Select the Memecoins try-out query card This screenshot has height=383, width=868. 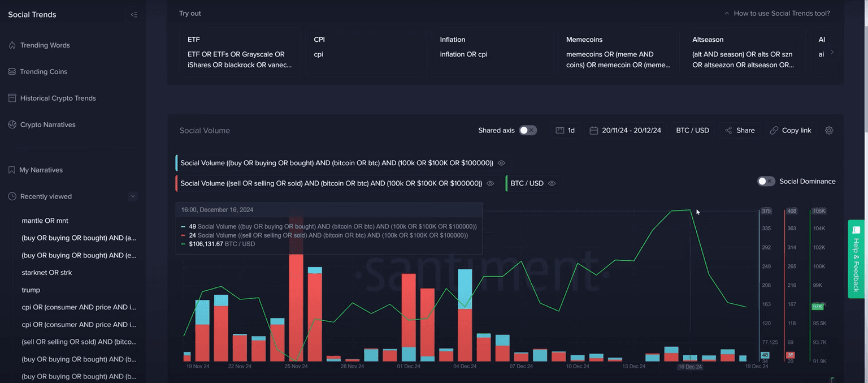pyautogui.click(x=618, y=52)
